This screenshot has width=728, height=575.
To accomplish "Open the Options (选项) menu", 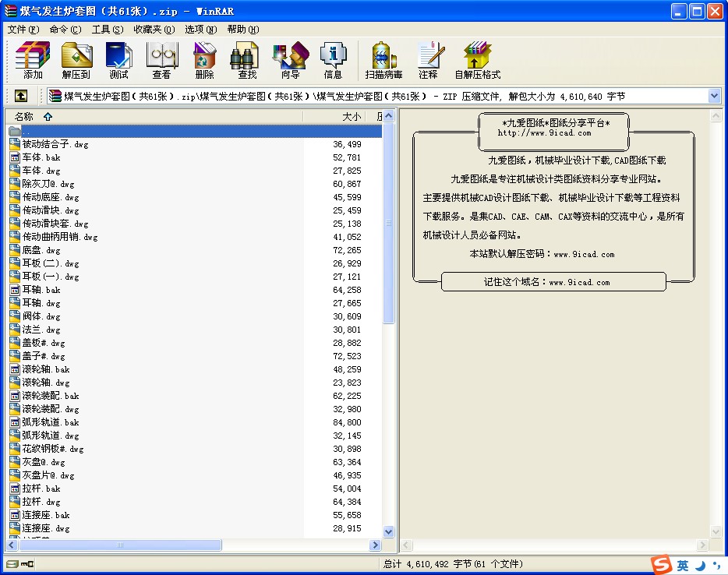I will [x=200, y=29].
